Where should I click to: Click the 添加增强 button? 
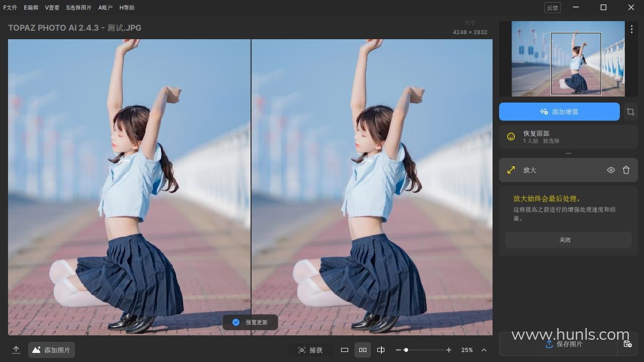(559, 112)
